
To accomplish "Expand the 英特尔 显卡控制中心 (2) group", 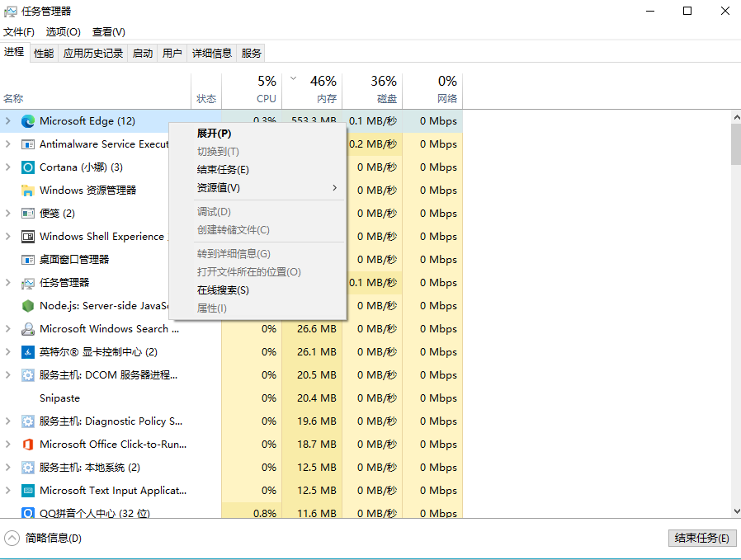I will click(x=8, y=352).
